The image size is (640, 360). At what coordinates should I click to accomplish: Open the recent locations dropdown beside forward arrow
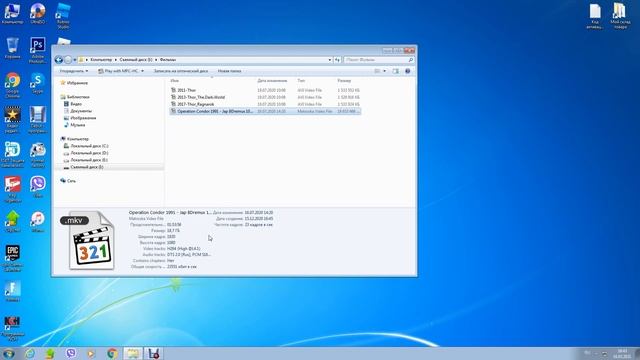74,60
